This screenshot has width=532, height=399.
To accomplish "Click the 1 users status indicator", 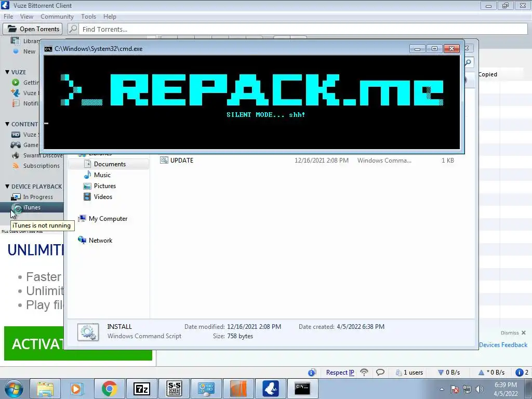I will click(x=409, y=372).
